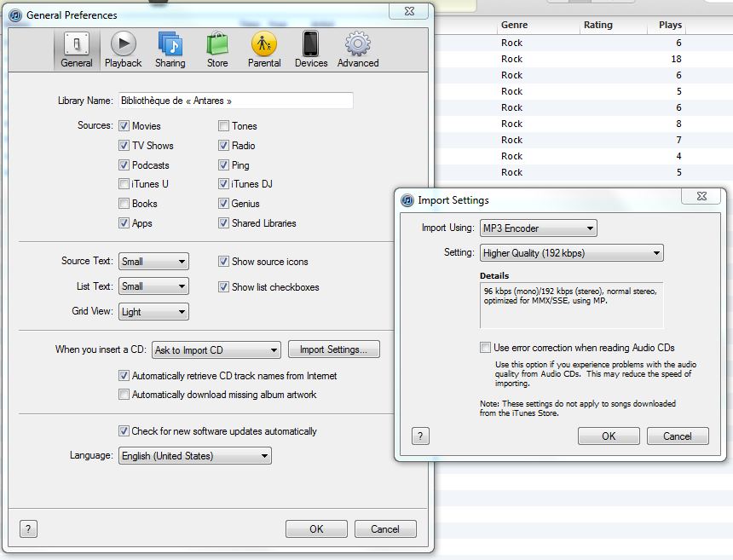This screenshot has height=560, width=733.
Task: Toggle automatically download missing album artwork
Action: [124, 395]
